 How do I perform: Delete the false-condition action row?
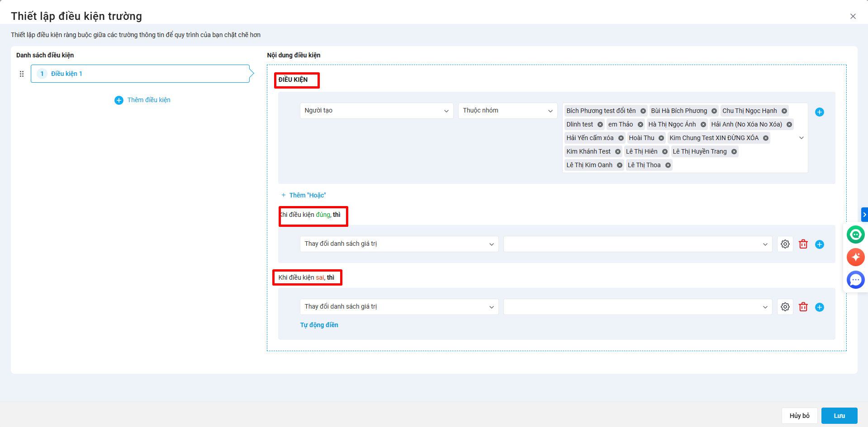click(x=803, y=307)
